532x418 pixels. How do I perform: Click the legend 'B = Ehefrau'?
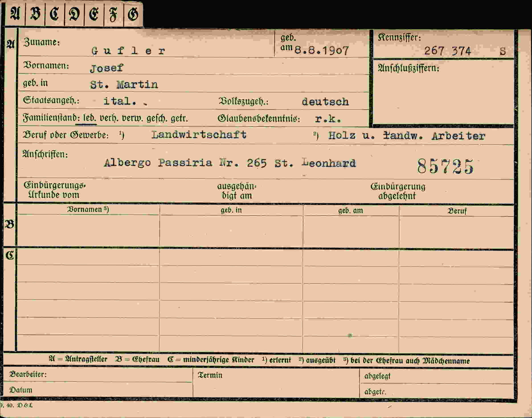137,359
